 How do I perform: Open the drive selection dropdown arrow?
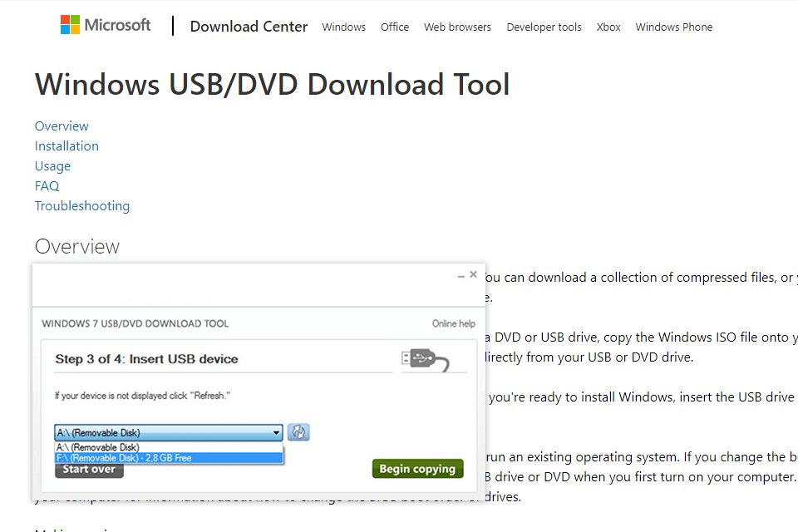click(276, 433)
